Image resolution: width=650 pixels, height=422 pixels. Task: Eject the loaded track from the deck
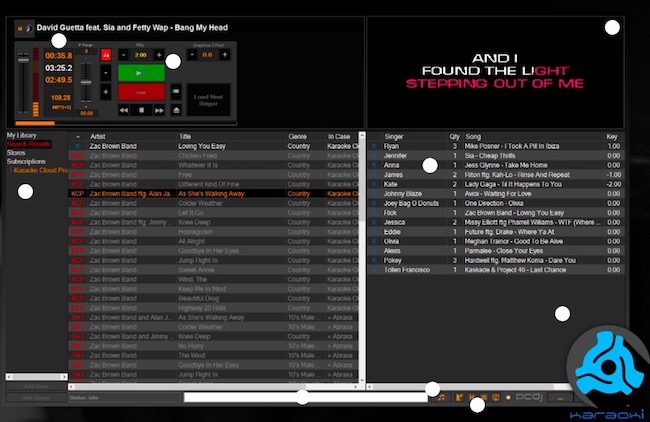(x=176, y=110)
